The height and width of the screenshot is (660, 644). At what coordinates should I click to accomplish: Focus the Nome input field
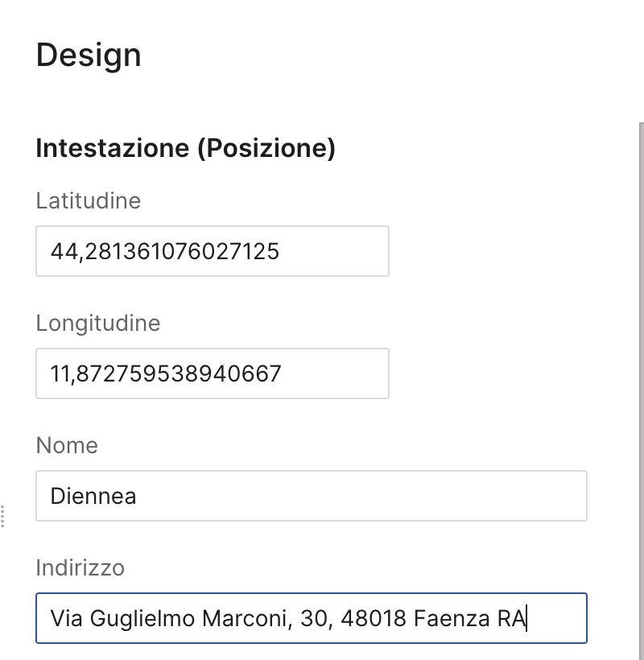tap(312, 496)
